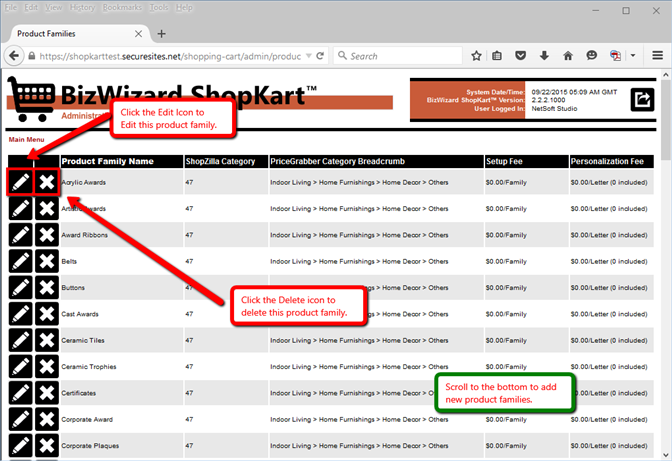Screen dimensions: 672x461
Task: Reload the page with refresh icon
Action: coord(320,56)
